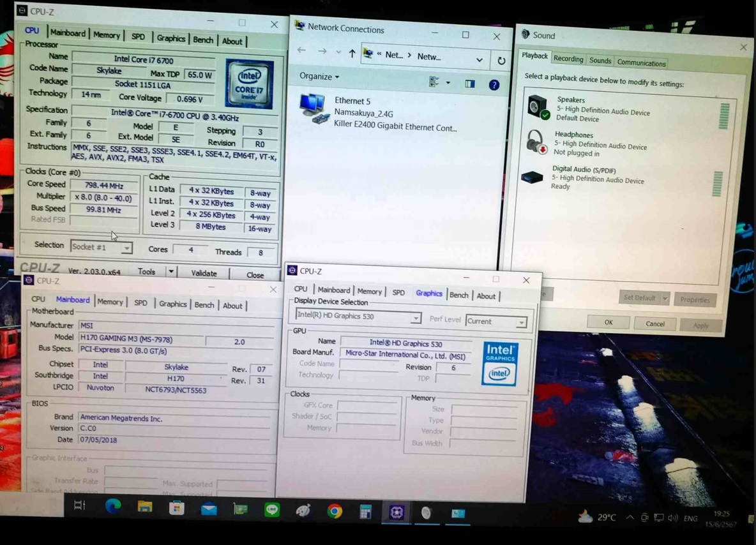Open the Communications tab in Sound dialog
This screenshot has width=756, height=545.
pyautogui.click(x=641, y=63)
